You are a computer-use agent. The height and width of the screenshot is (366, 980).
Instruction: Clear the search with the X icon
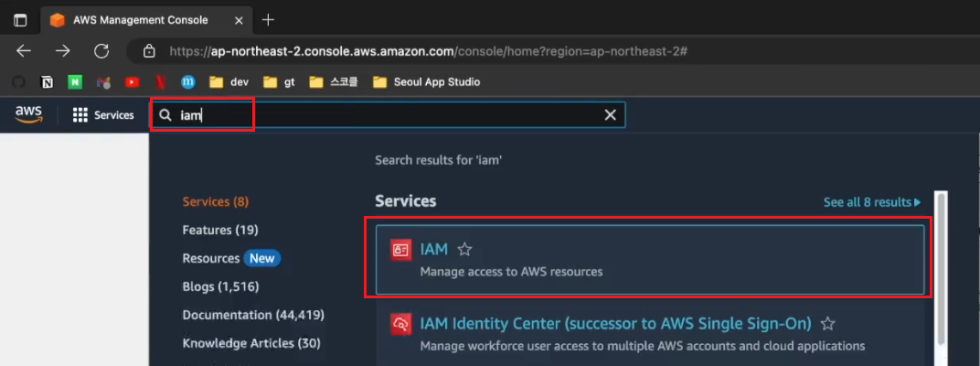point(610,115)
